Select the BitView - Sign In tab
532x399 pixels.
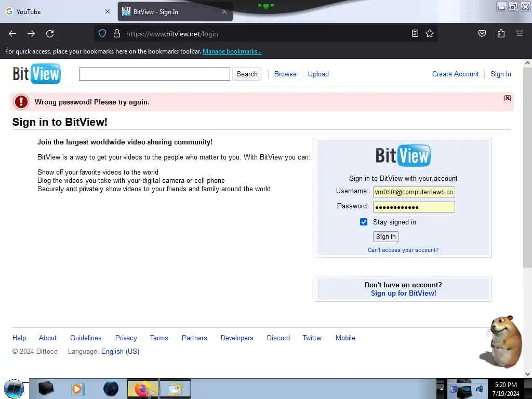point(175,11)
